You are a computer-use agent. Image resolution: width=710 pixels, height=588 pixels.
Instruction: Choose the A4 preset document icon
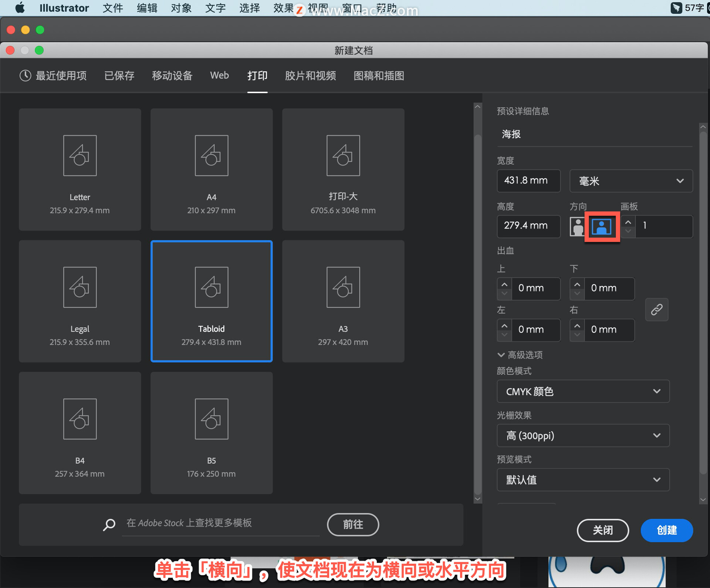pos(212,156)
